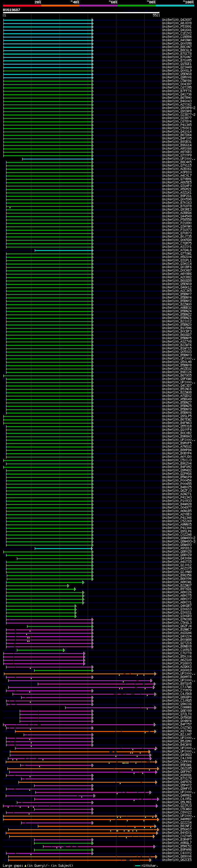
Task: Open hit UniRef100_A4S9W0
Action: pos(176,40)
